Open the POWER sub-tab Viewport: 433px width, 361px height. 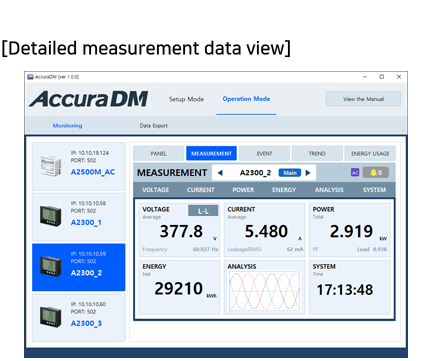243,190
